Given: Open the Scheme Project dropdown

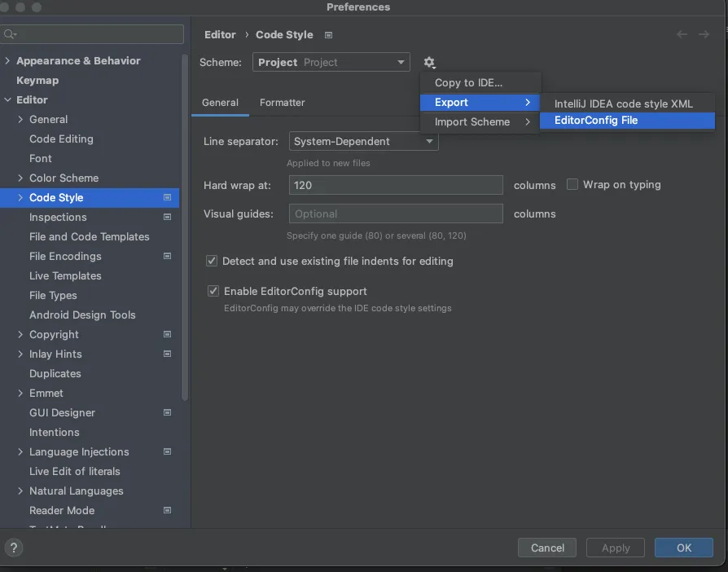Looking at the screenshot, I should tap(331, 63).
